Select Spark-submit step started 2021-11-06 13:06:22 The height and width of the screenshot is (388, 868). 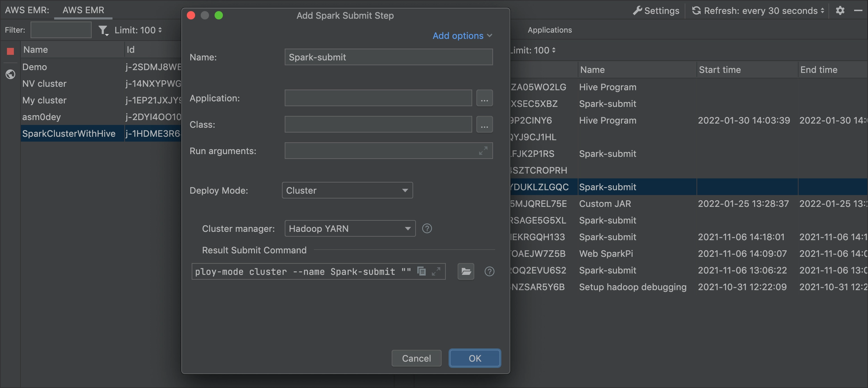coord(689,270)
